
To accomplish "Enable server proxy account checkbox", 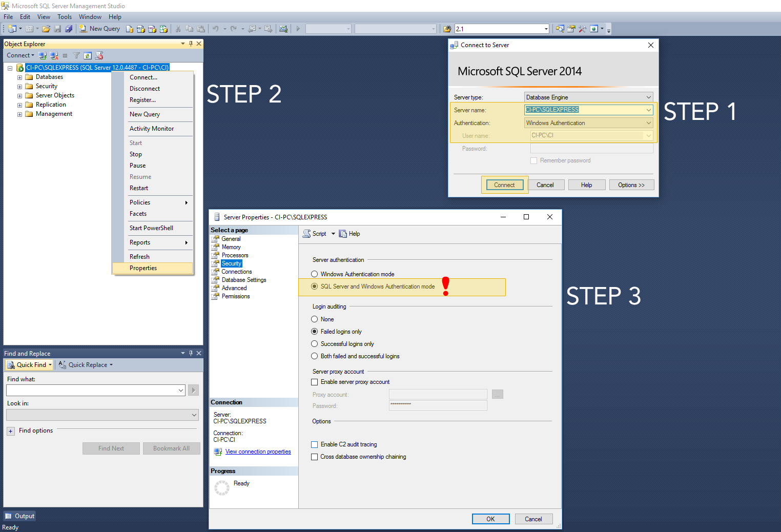I will point(315,382).
